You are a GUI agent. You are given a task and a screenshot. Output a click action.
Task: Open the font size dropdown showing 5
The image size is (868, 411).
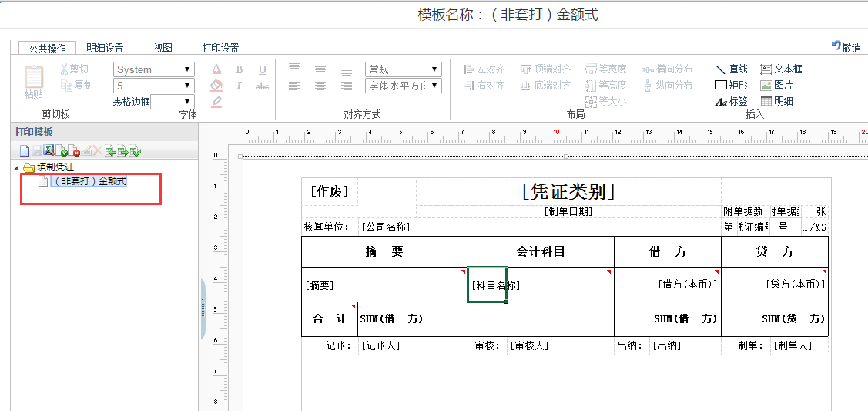[154, 86]
